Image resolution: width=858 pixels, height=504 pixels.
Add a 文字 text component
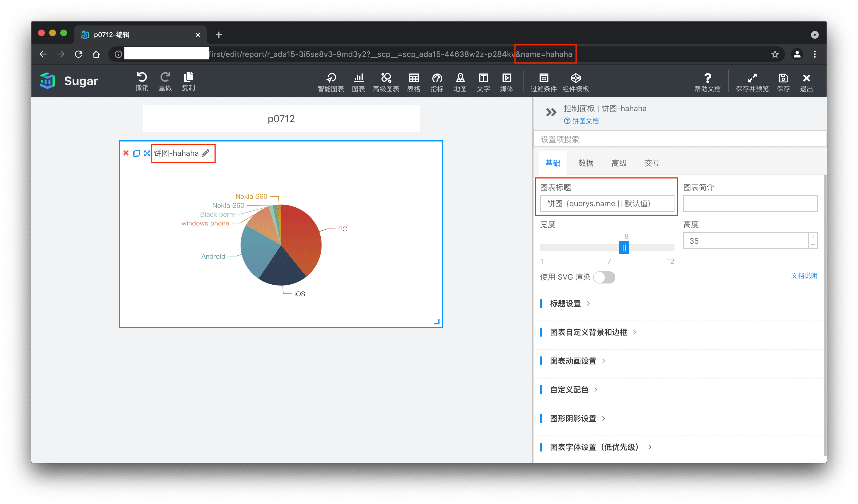483,82
